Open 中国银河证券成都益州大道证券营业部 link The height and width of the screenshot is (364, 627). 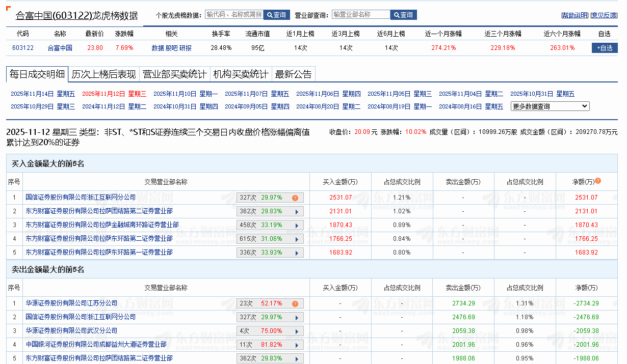(x=96, y=344)
